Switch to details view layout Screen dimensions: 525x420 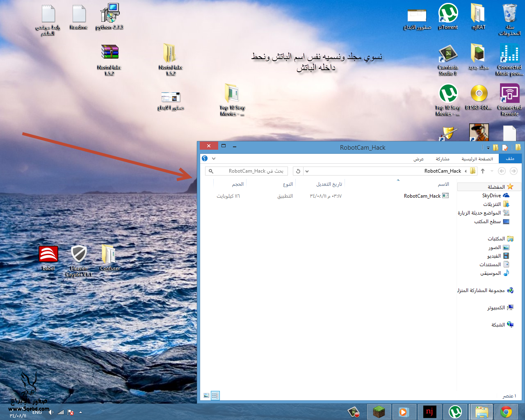click(215, 395)
